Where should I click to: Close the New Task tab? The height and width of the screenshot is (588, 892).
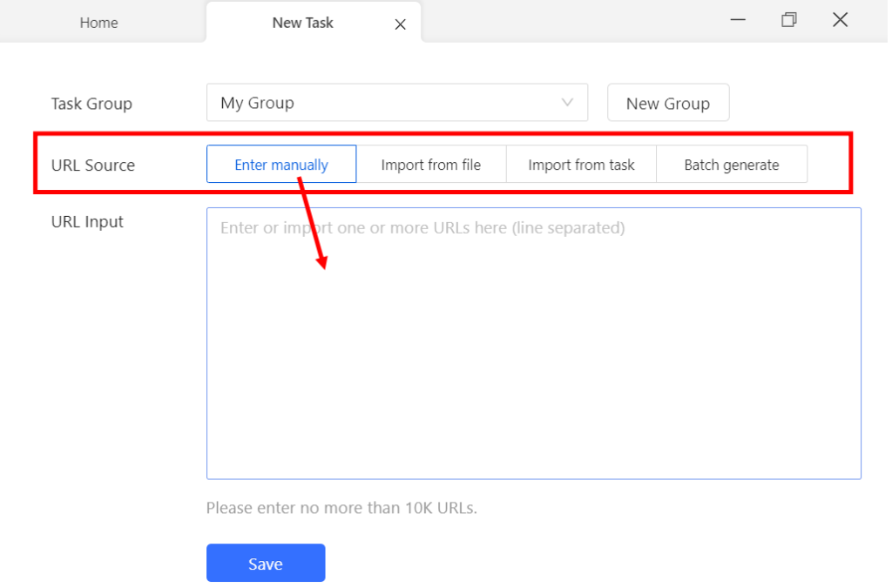tap(400, 24)
